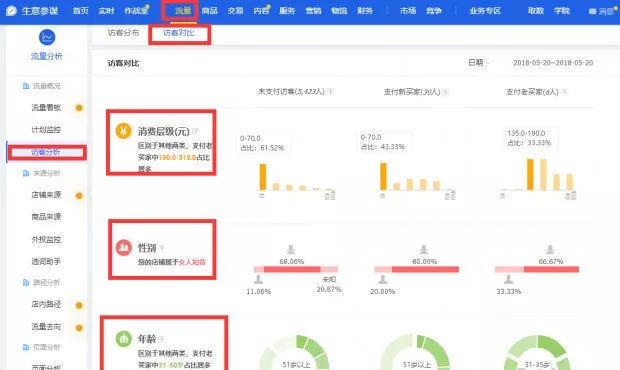This screenshot has height=370, width=620.
Task: Open 流量去向 in the sidebar
Action: [46, 327]
